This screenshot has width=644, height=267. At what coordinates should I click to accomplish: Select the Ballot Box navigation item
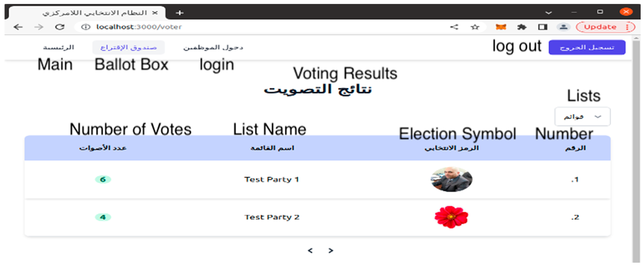[x=129, y=47]
